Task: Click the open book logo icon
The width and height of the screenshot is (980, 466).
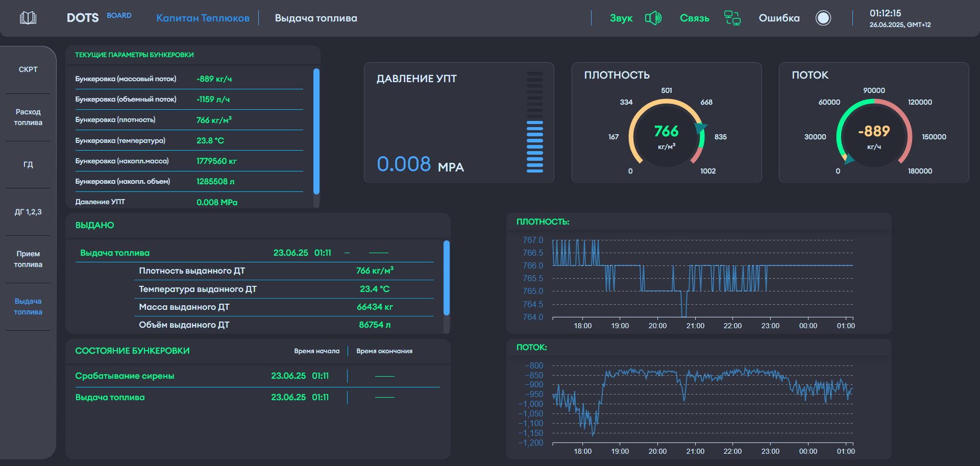Action: click(28, 18)
